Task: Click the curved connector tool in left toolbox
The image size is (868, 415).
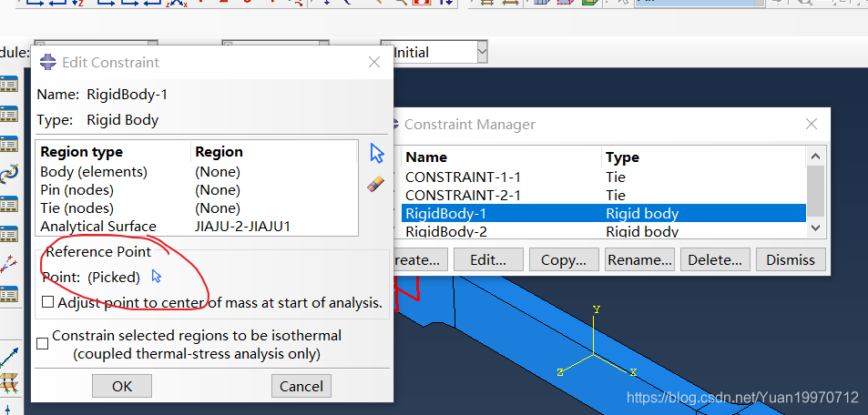Action: (x=9, y=173)
